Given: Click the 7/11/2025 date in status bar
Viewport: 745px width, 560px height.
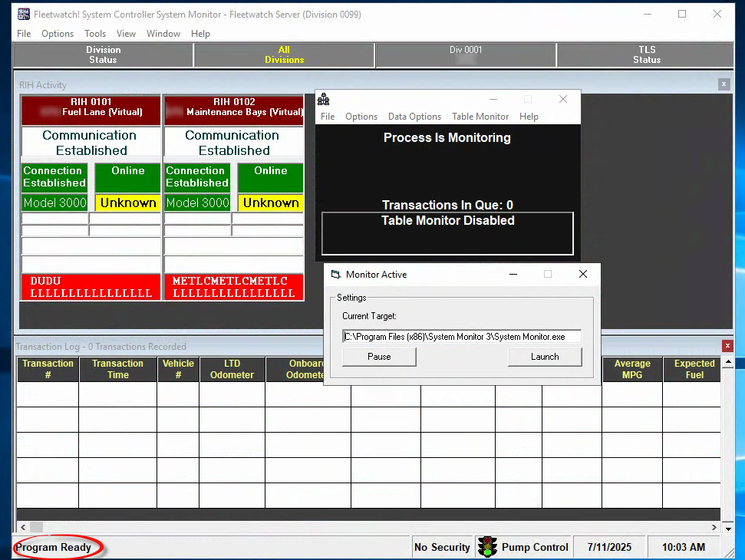Looking at the screenshot, I should coord(609,547).
